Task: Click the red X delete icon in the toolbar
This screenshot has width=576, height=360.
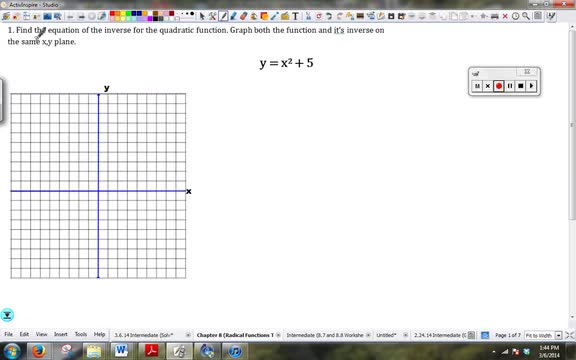Action: pyautogui.click(x=505, y=16)
